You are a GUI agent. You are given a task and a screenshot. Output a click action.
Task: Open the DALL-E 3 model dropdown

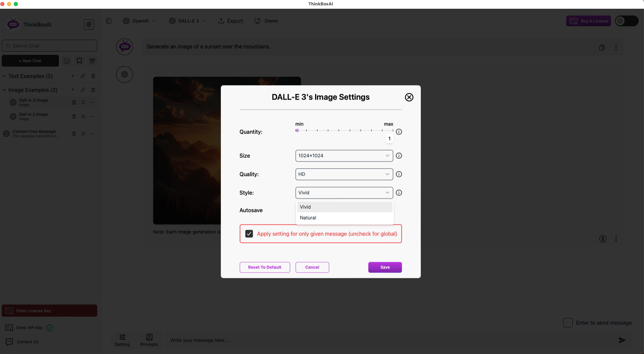click(x=188, y=21)
